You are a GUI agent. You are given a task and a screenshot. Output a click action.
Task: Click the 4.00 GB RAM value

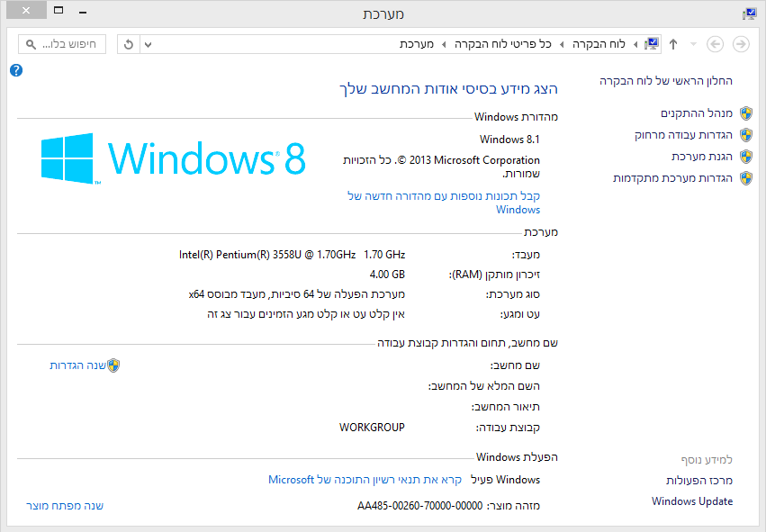point(387,275)
